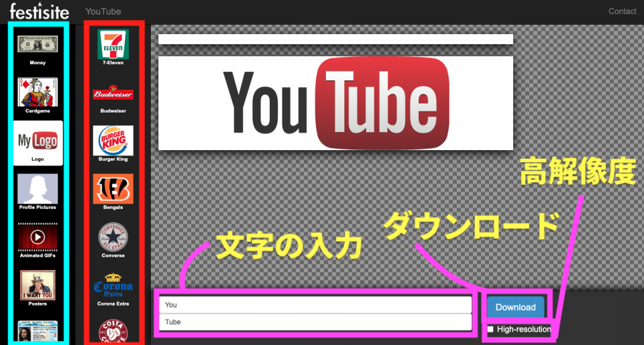Choose the Corona Extra logo template
Viewport: 644px width, 345px height.
pos(113,285)
